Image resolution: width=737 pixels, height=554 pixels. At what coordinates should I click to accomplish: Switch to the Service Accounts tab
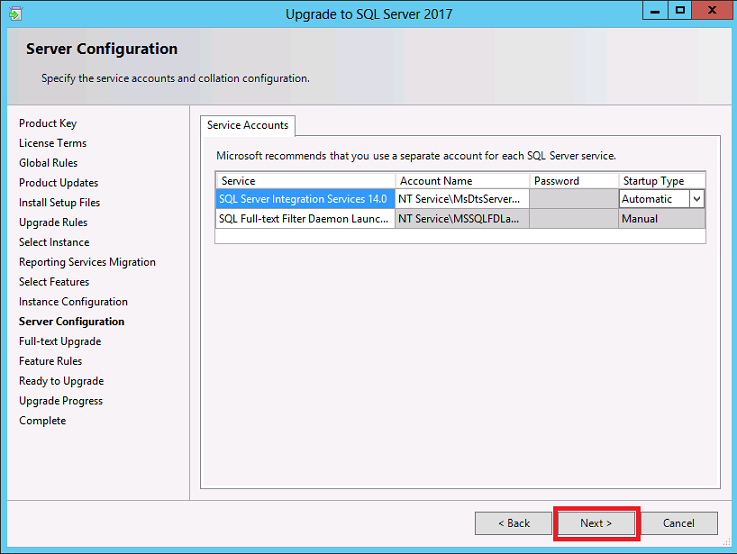coord(248,125)
